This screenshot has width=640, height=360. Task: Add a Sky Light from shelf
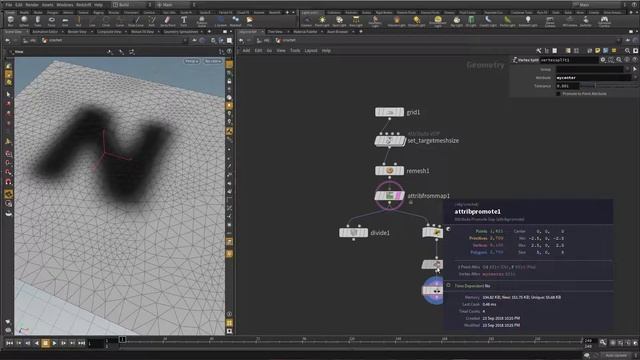pos(456,20)
